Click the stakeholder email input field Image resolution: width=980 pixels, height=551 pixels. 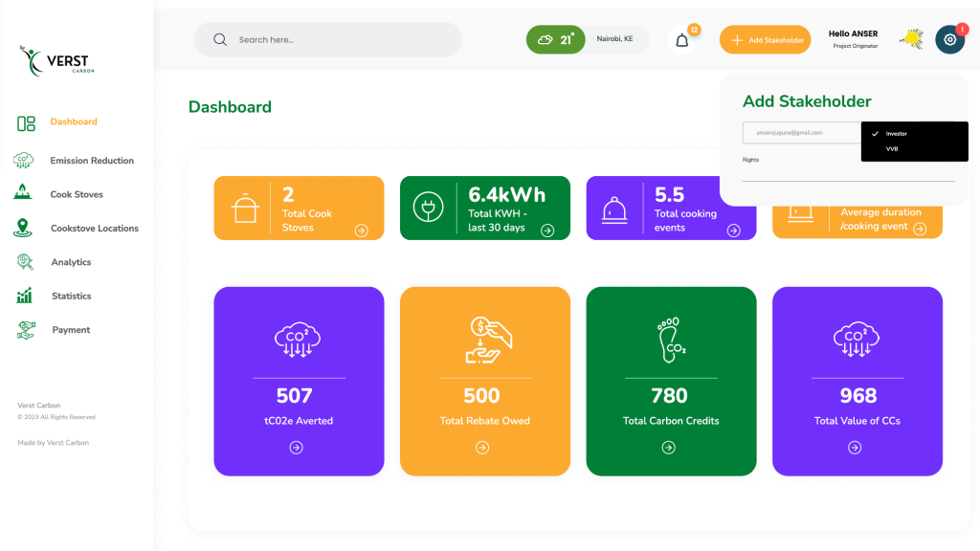coord(800,133)
